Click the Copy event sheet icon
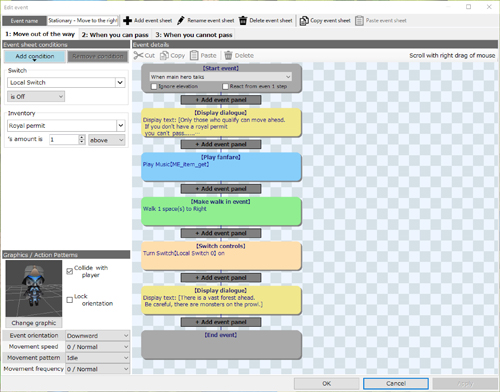This screenshot has height=392, width=500. pyautogui.click(x=304, y=21)
